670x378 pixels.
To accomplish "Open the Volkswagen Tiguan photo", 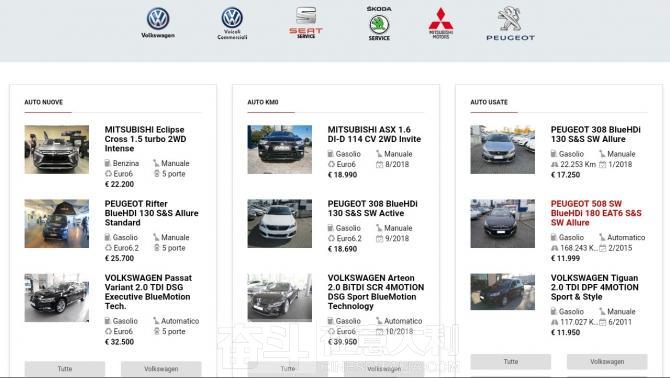I will pos(503,292).
